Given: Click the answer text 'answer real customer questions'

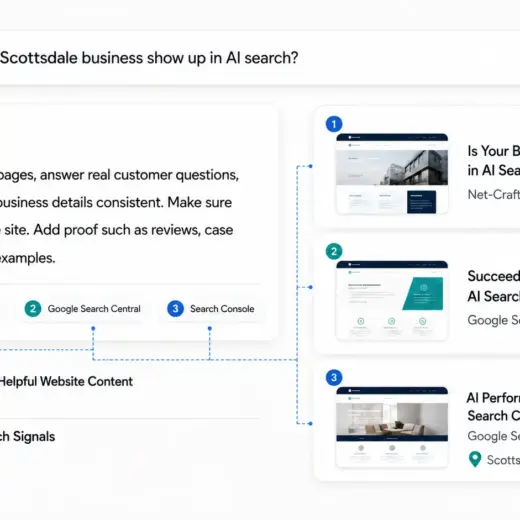Looking at the screenshot, I should pyautogui.click(x=139, y=175).
